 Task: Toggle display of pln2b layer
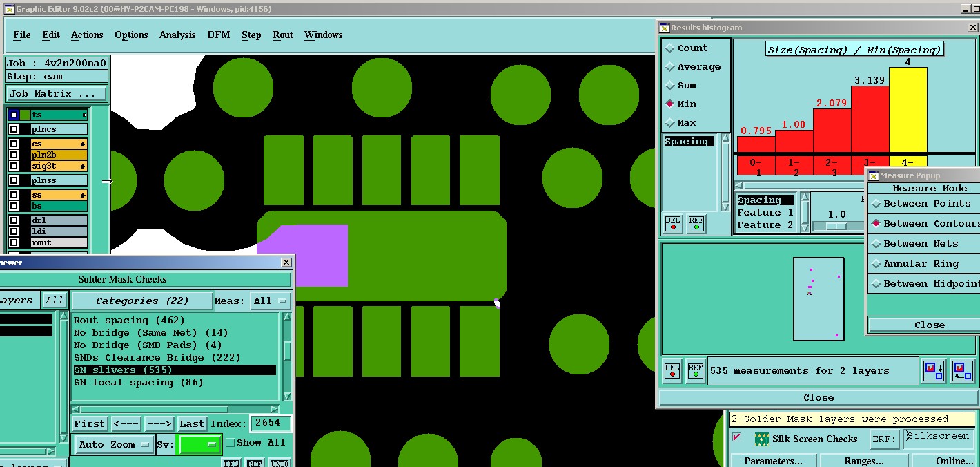click(14, 155)
